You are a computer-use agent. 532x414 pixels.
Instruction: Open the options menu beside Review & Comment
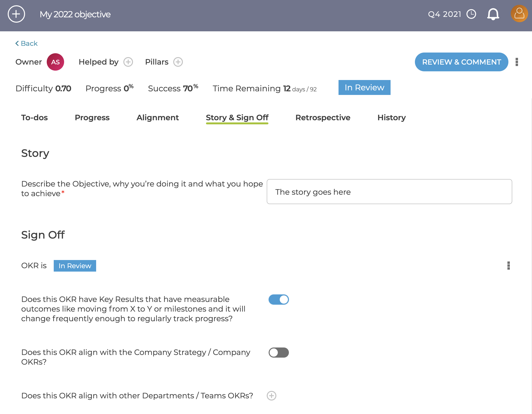(x=517, y=62)
